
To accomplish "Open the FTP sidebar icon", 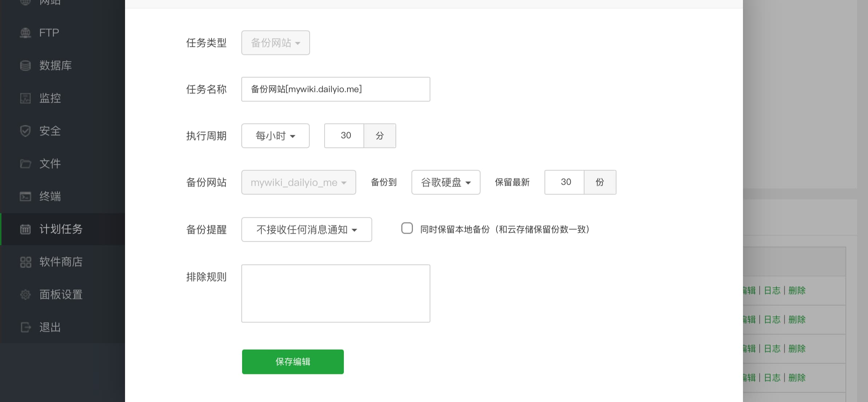I will tap(25, 33).
